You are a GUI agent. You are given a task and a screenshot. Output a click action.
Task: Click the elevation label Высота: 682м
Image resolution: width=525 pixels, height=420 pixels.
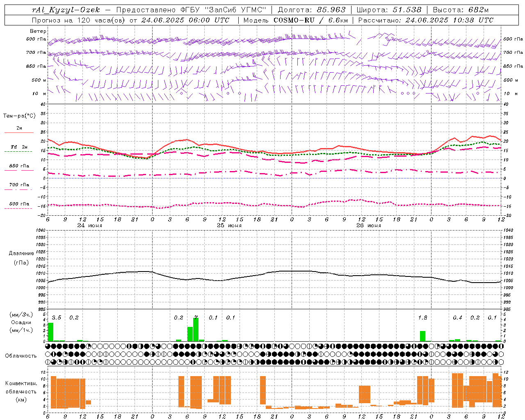click(461, 10)
